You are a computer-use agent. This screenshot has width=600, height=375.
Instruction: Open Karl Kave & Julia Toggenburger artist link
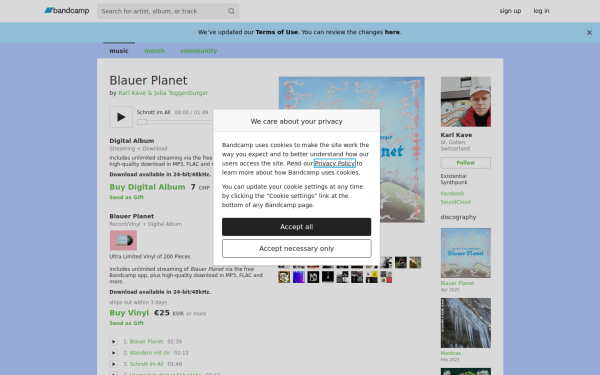(x=163, y=93)
